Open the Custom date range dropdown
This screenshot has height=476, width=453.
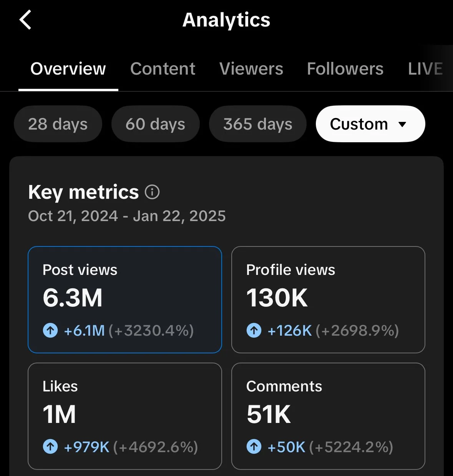370,124
